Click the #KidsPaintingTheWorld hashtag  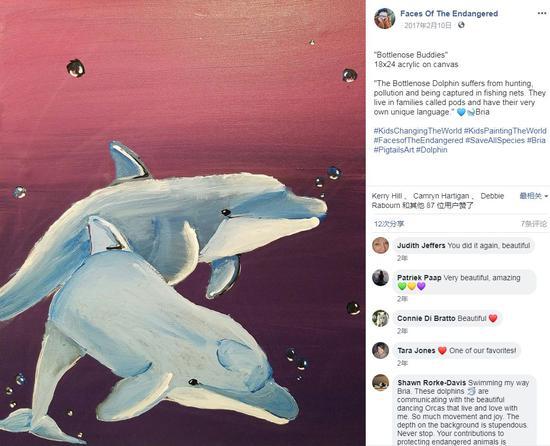click(505, 131)
